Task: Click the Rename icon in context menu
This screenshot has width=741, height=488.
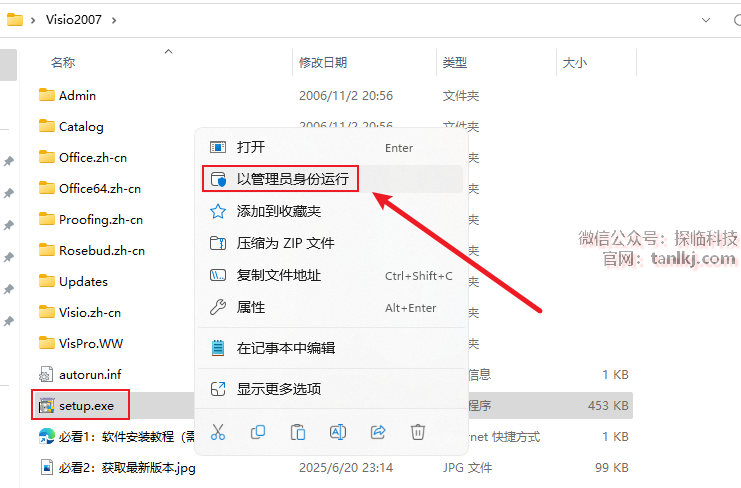Action: click(x=338, y=432)
